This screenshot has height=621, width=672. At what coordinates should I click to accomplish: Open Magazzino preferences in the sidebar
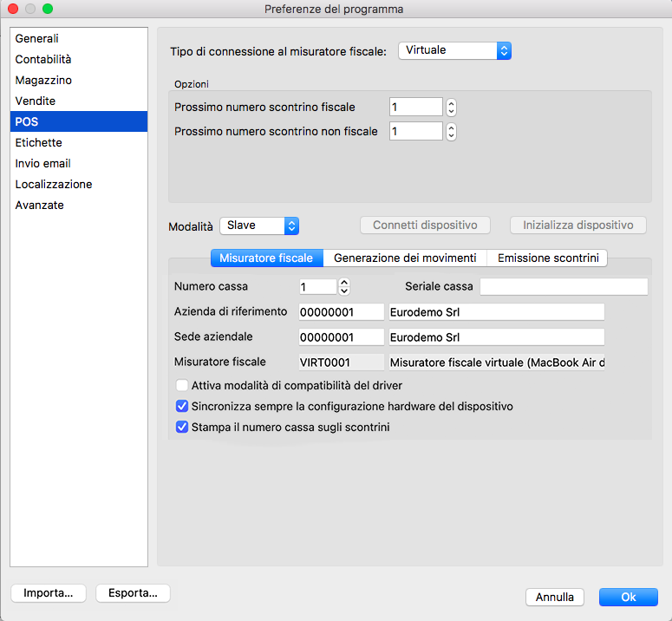tap(43, 80)
